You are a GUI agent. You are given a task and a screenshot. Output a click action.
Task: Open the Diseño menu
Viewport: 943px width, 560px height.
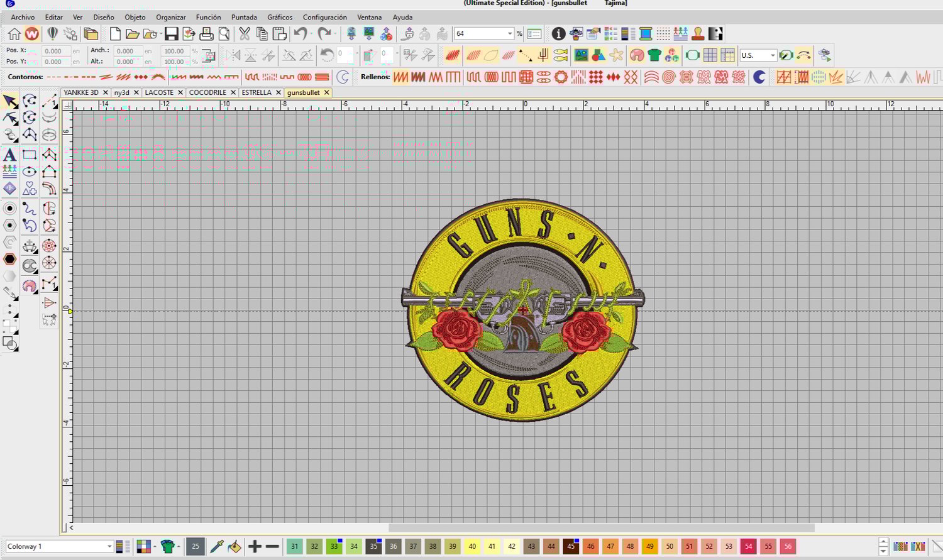point(104,17)
